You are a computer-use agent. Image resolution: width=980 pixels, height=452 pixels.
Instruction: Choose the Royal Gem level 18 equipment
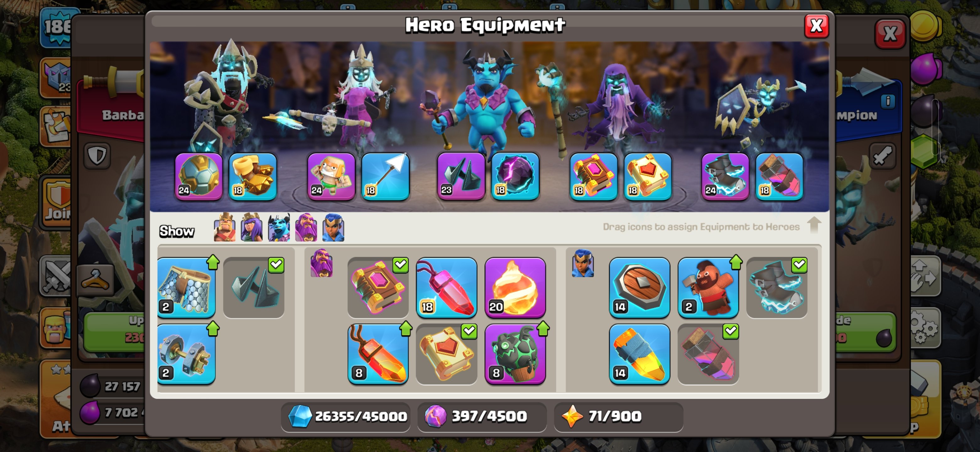446,288
